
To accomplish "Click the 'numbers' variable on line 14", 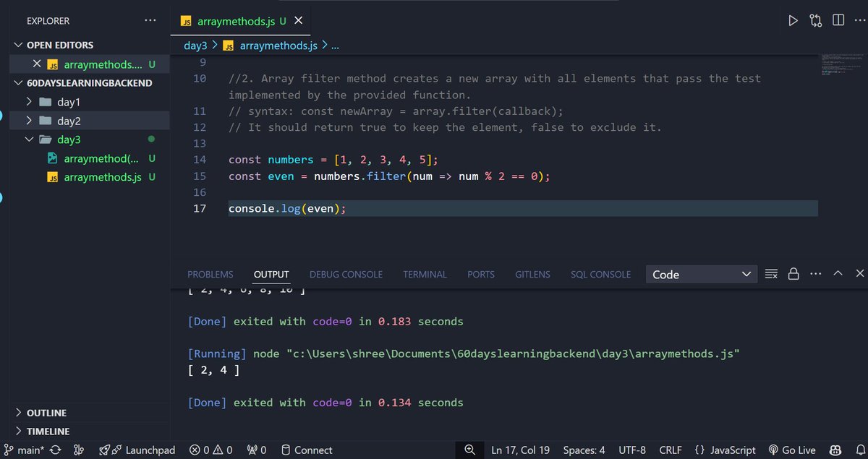I will tap(291, 159).
